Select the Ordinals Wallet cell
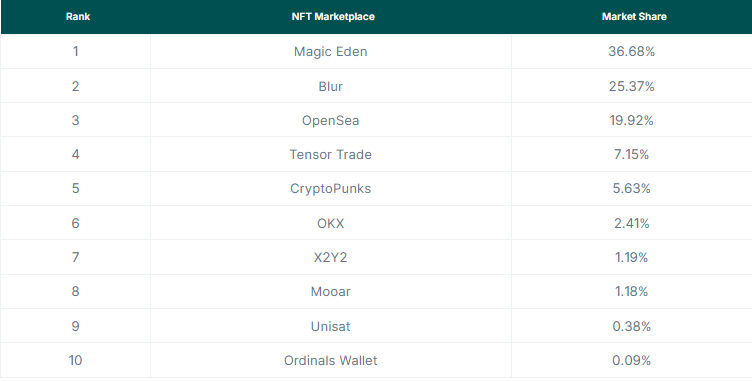The height and width of the screenshot is (381, 752). 330,360
